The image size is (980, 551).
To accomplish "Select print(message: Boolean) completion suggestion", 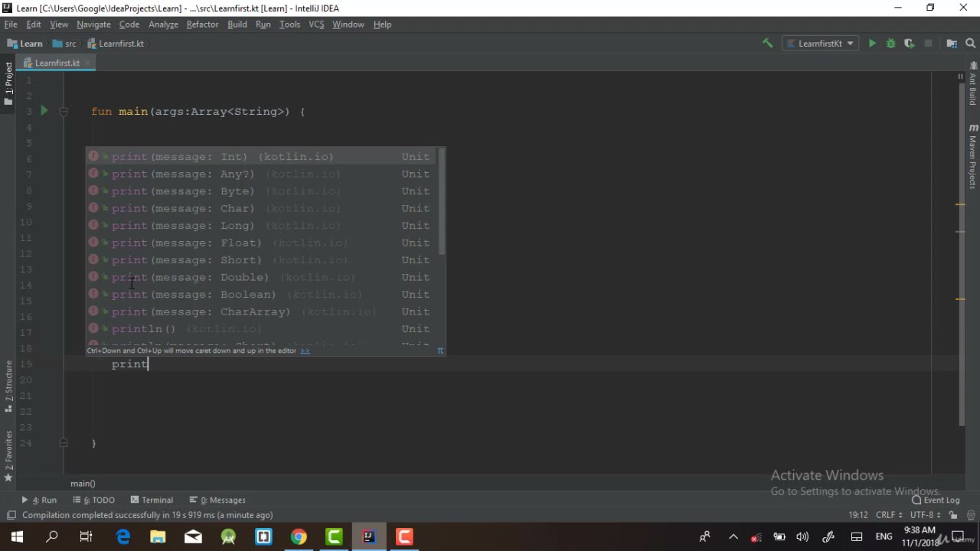I will click(x=261, y=295).
